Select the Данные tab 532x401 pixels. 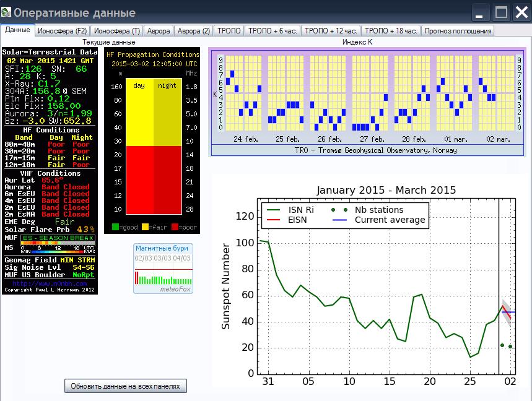pos(17,30)
